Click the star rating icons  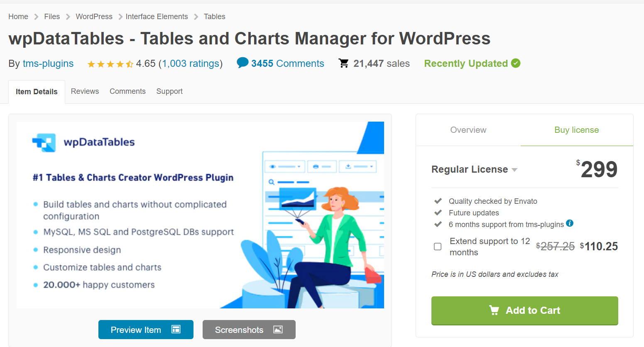pos(110,64)
